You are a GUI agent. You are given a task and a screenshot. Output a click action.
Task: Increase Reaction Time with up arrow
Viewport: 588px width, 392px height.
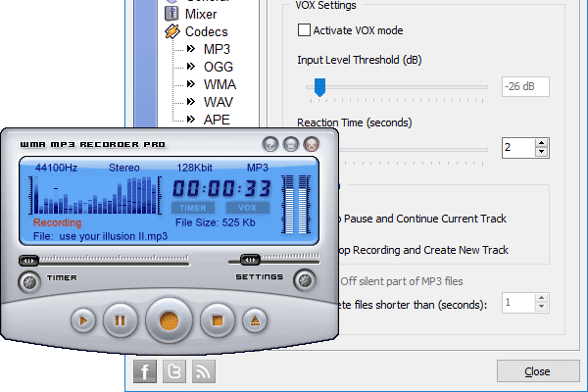tap(542, 143)
